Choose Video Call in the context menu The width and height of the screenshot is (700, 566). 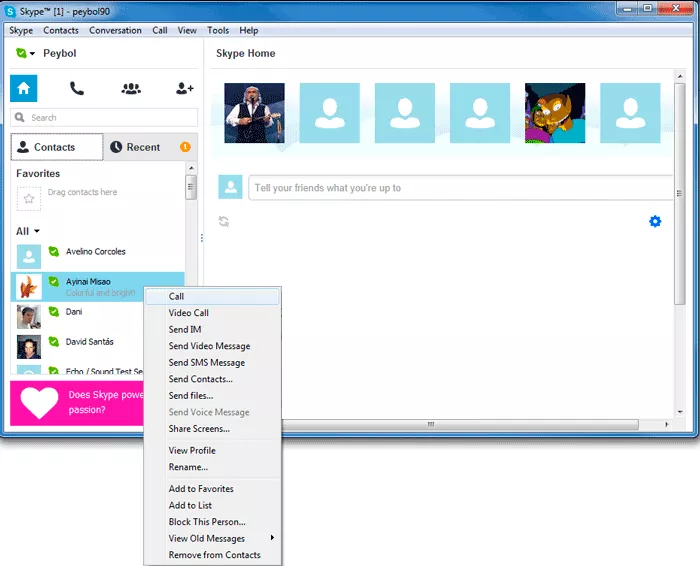pos(213,313)
